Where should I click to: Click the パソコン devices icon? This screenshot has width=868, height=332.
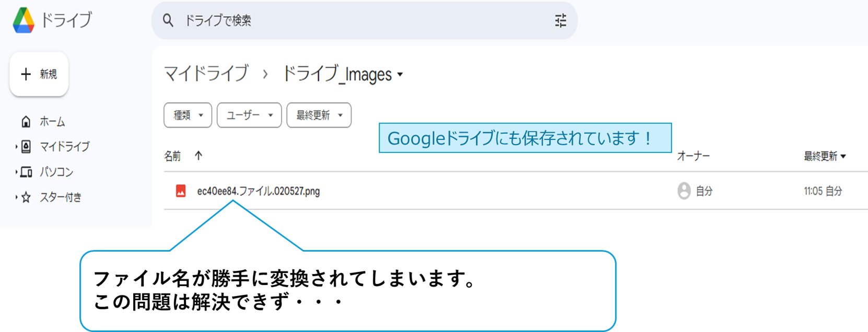26,172
